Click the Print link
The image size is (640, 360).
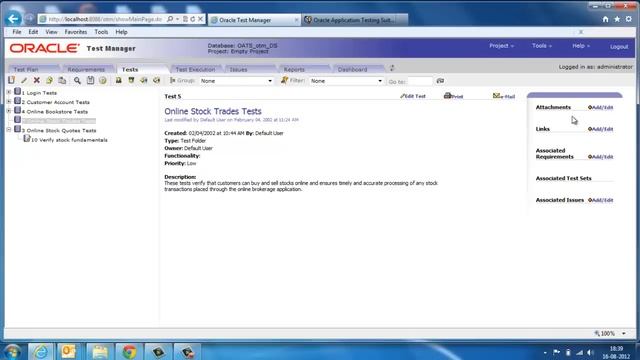(453, 96)
